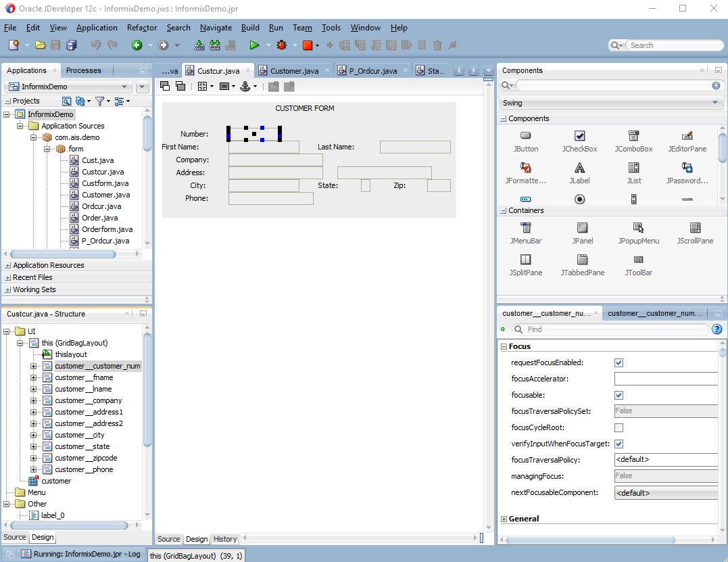The image size is (728, 562).
Task: Open the Build menu
Action: (x=250, y=28)
